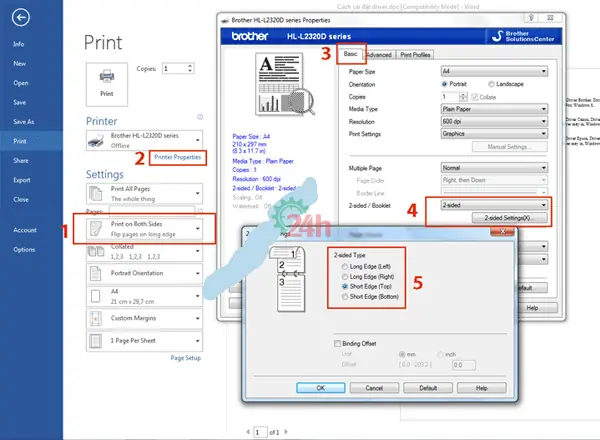Open the Print Settings Graphics dropdown
Image resolution: width=600 pixels, height=440 pixels.
(x=494, y=134)
